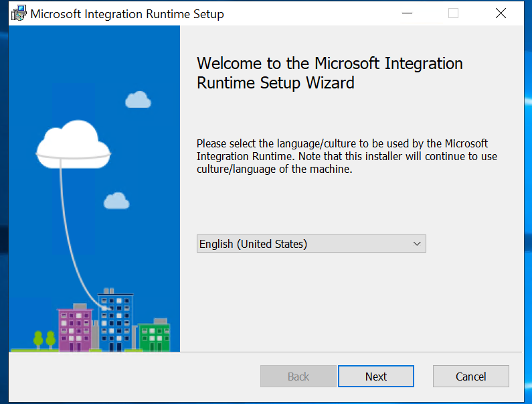Viewport: 532px width, 404px height.
Task: Click the chevron arrow of the language combo box
Action: 417,244
